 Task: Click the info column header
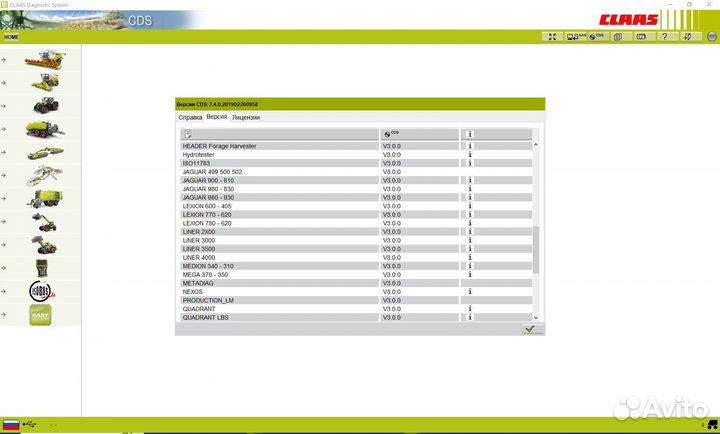(x=496, y=134)
